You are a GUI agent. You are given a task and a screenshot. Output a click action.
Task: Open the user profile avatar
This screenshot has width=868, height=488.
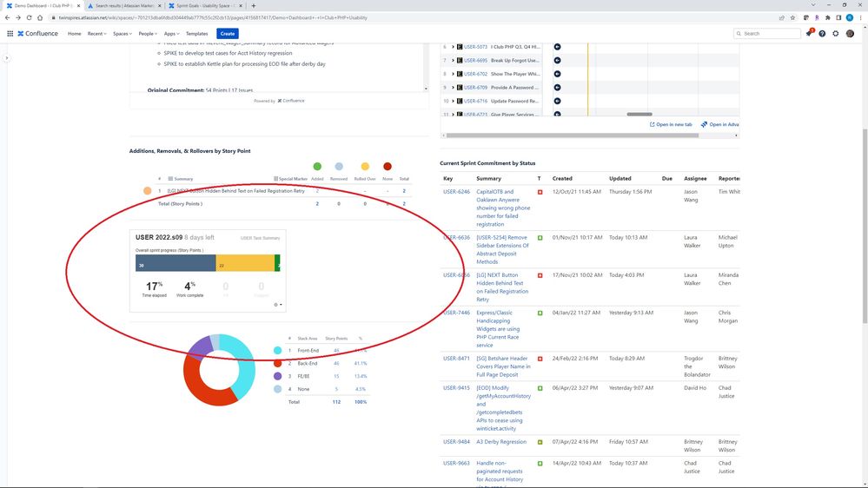click(851, 33)
